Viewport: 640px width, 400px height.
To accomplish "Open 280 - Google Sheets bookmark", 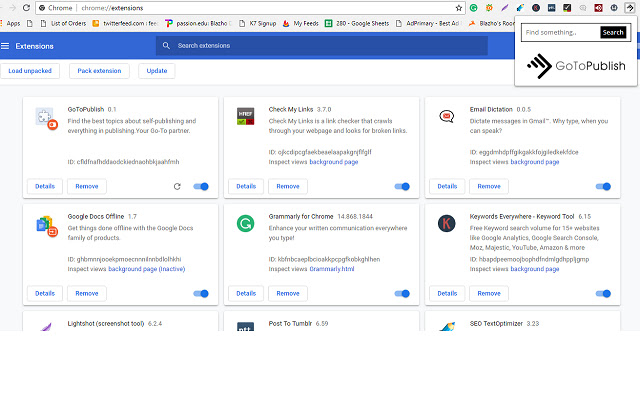I will tap(357, 24).
